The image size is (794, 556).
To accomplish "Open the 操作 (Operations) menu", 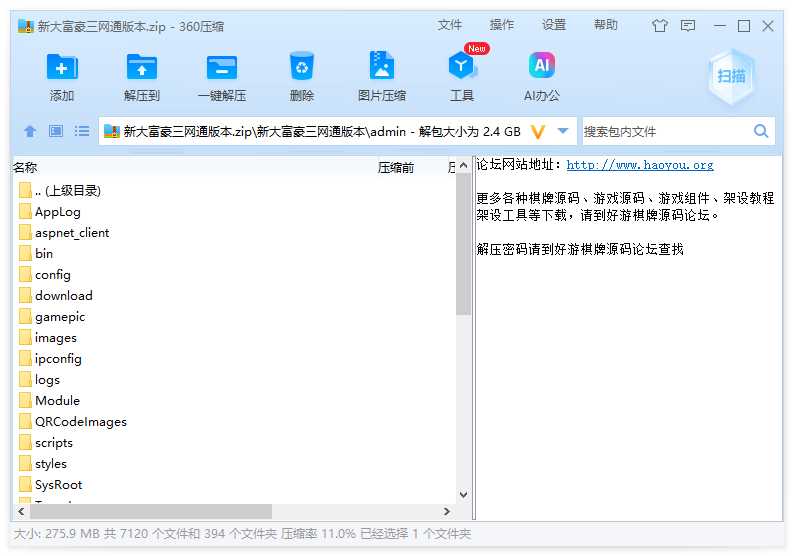I will point(502,25).
